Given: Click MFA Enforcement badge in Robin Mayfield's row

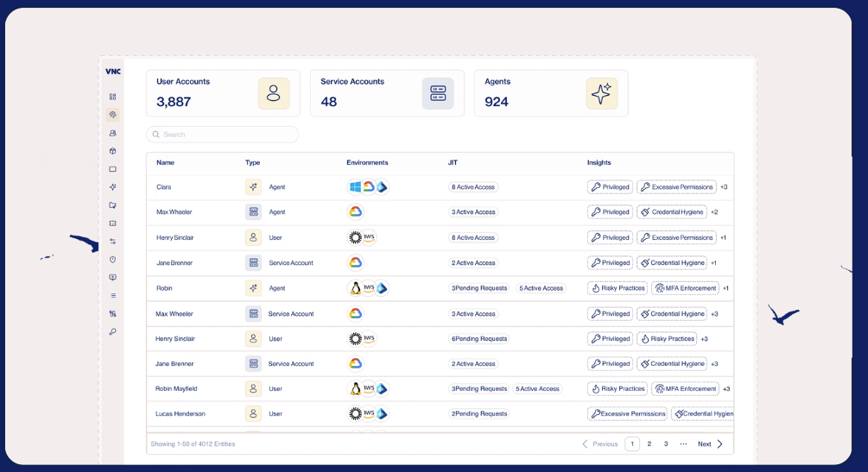Looking at the screenshot, I should tap(685, 388).
